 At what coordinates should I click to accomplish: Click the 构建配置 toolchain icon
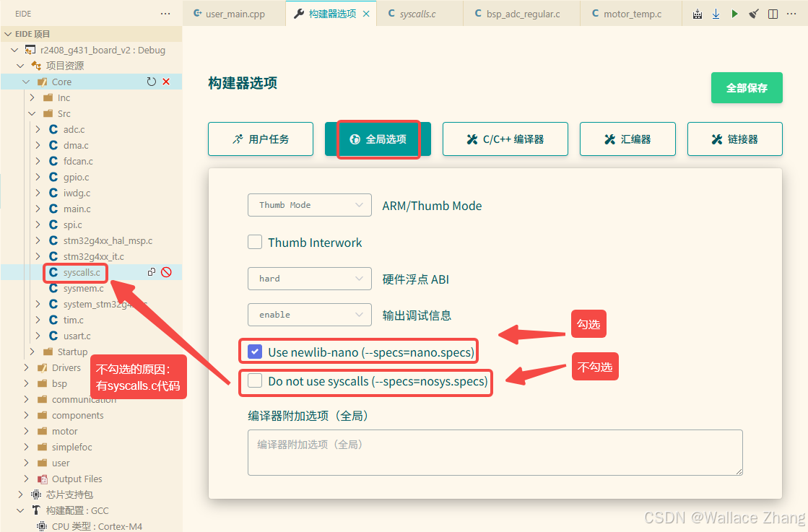[x=35, y=510]
